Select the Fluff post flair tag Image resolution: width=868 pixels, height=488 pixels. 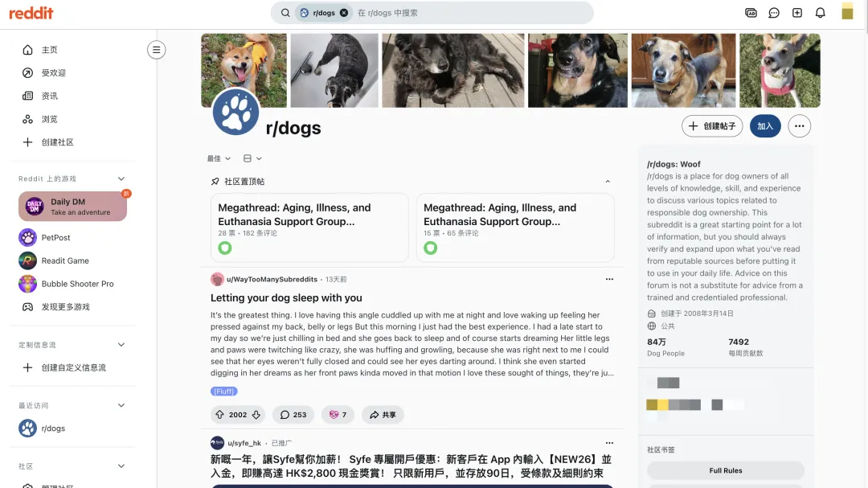point(224,391)
